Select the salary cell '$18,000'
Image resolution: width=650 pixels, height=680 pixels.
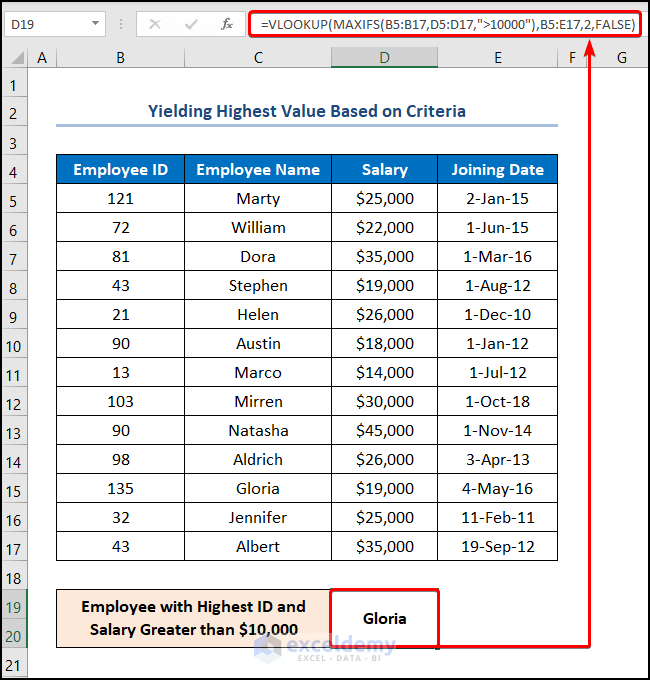tap(385, 344)
